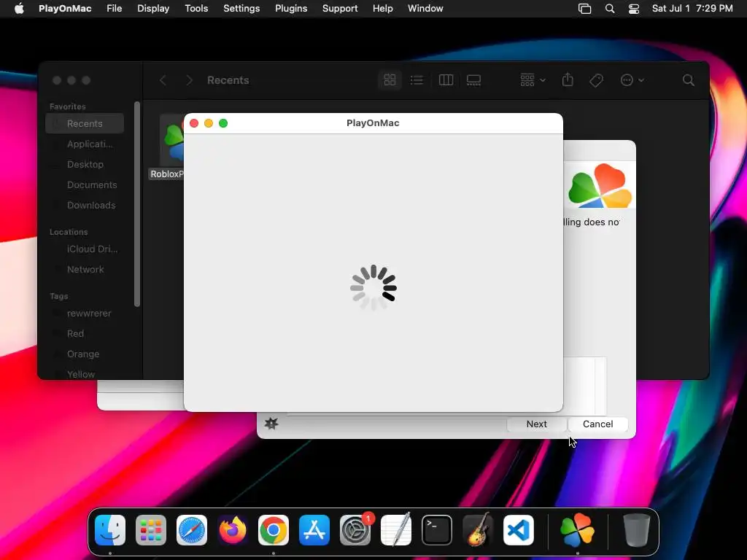Open the Support menu
747x560 pixels.
340,8
